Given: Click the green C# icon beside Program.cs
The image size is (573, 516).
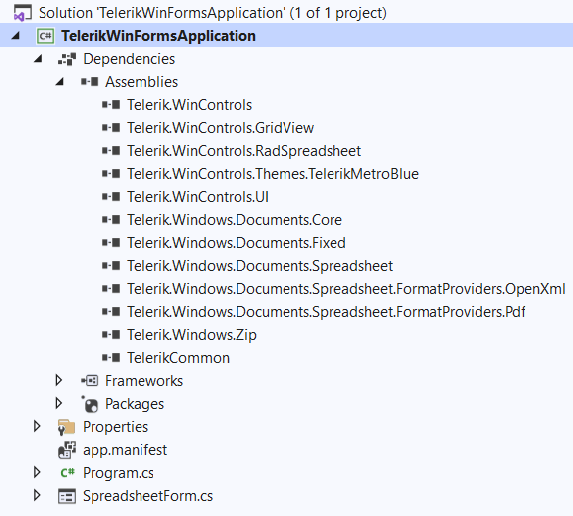Looking at the screenshot, I should 67,473.
